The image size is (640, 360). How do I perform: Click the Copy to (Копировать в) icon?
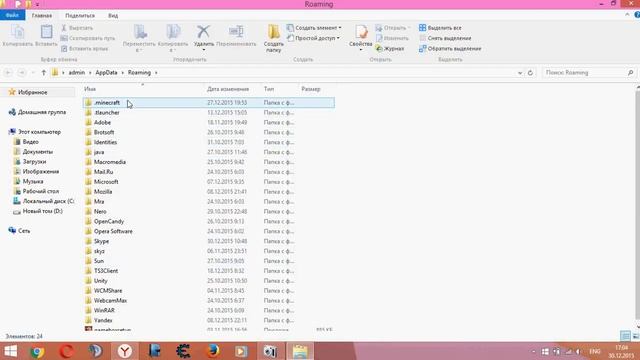pyautogui.click(x=173, y=32)
